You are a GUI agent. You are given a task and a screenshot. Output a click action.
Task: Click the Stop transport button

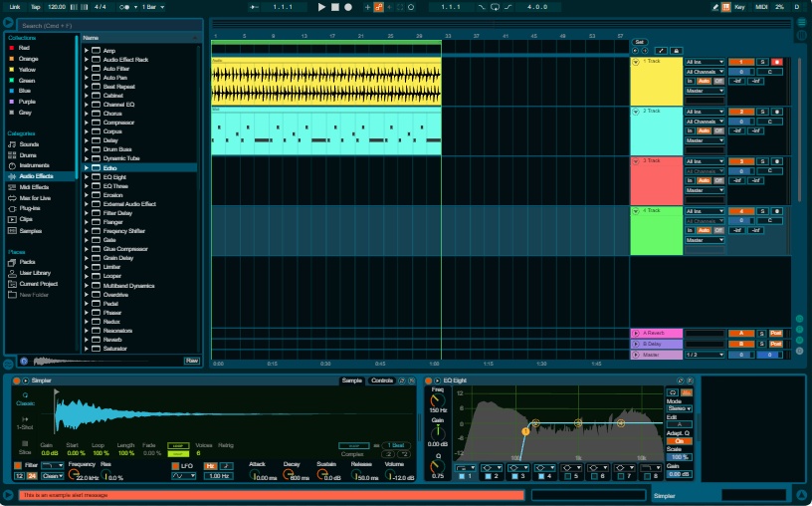click(x=335, y=7)
